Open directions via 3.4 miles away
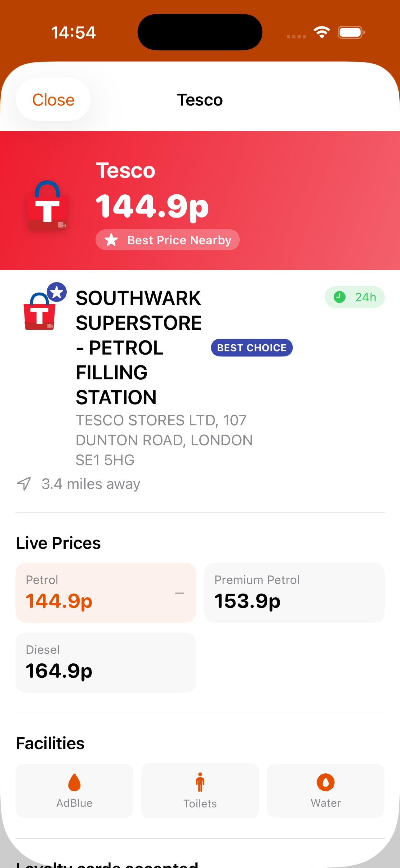Image resolution: width=400 pixels, height=868 pixels. [91, 484]
